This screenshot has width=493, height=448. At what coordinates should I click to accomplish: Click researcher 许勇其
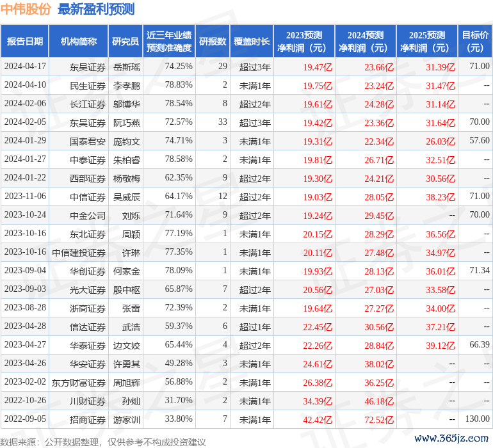pos(127,364)
